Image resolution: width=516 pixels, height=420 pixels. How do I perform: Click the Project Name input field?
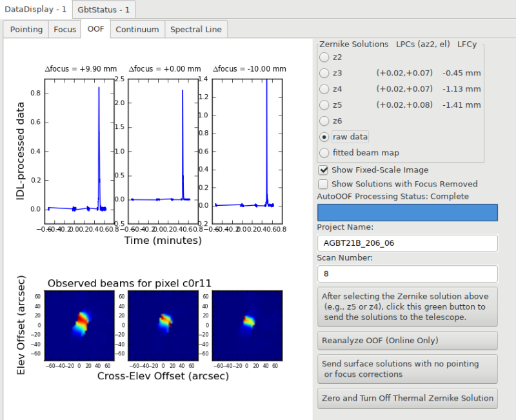click(408, 243)
